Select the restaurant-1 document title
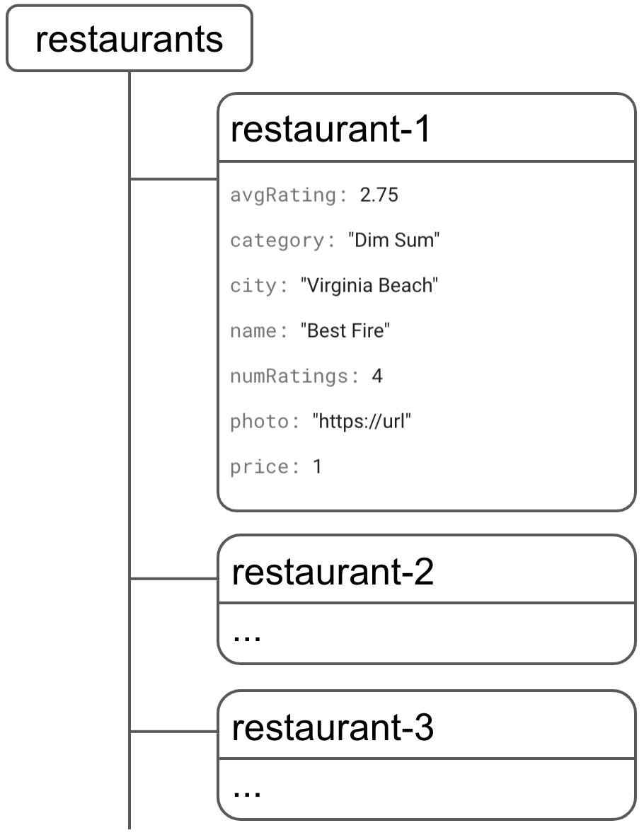Viewport: 644px width, 835px height. coord(330,130)
